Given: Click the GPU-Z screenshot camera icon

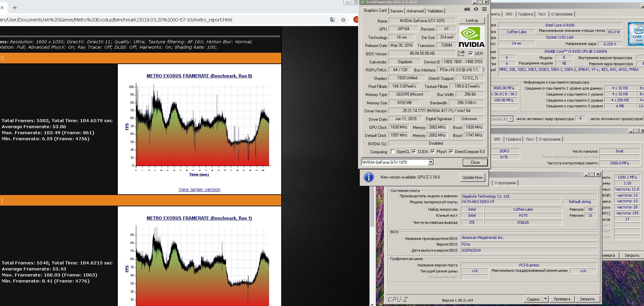Looking at the screenshot, I should (467, 9).
